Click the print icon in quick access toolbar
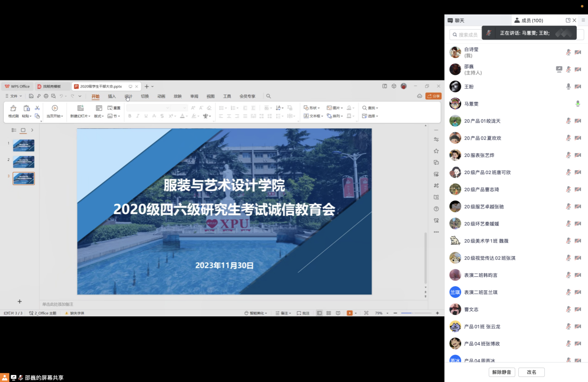 (x=46, y=96)
